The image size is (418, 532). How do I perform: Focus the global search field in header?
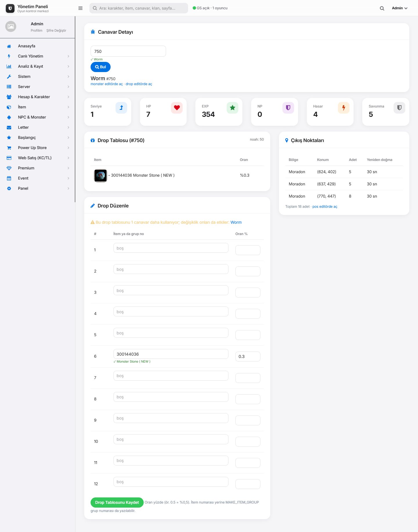click(x=139, y=8)
